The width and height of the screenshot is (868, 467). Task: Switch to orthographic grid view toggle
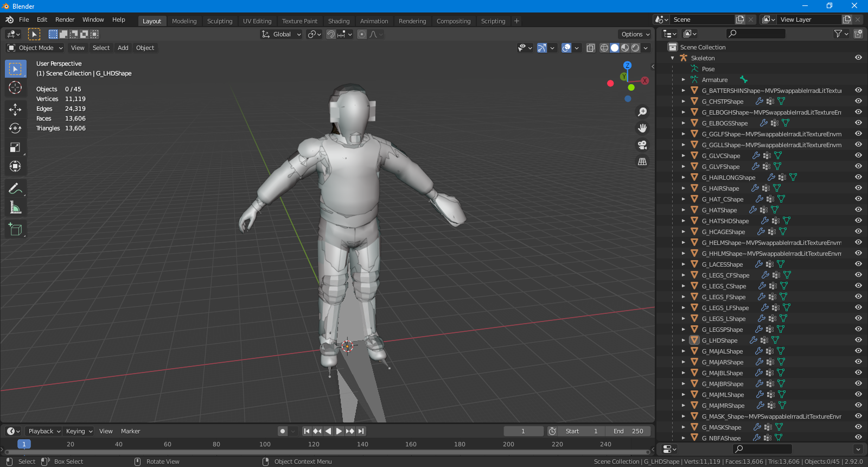(642, 162)
